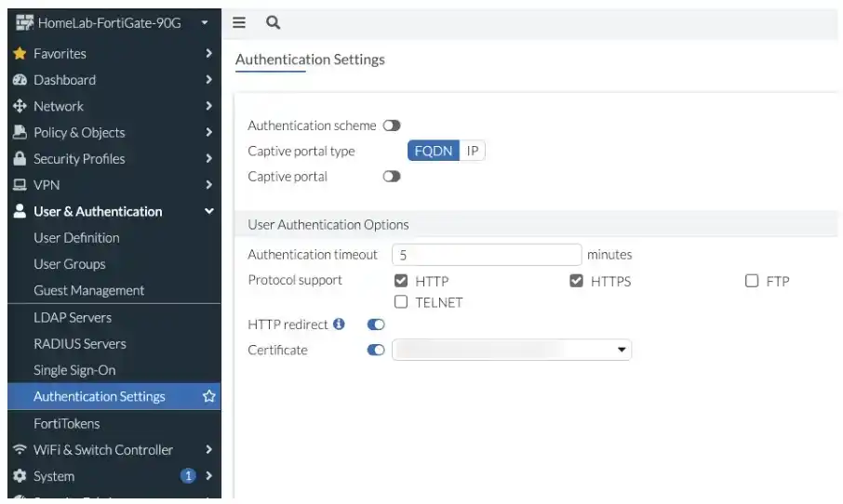843x504 pixels.
Task: Click the System notification badge
Action: click(188, 475)
